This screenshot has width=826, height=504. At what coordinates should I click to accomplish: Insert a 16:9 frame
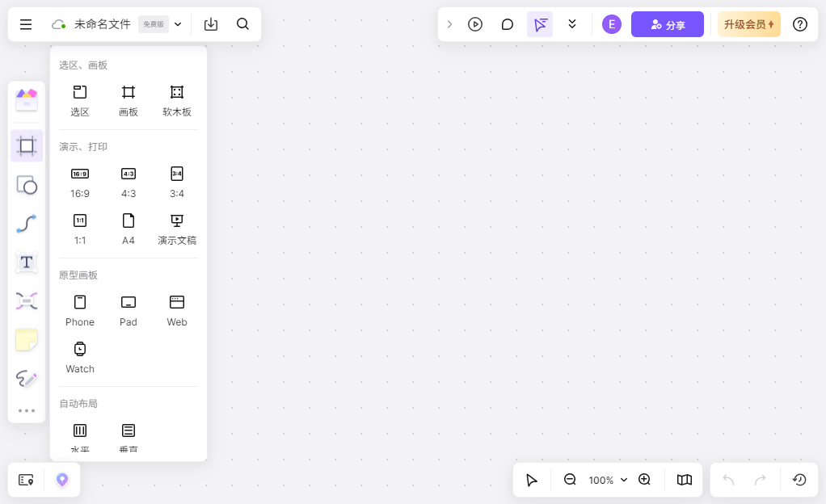tap(80, 183)
